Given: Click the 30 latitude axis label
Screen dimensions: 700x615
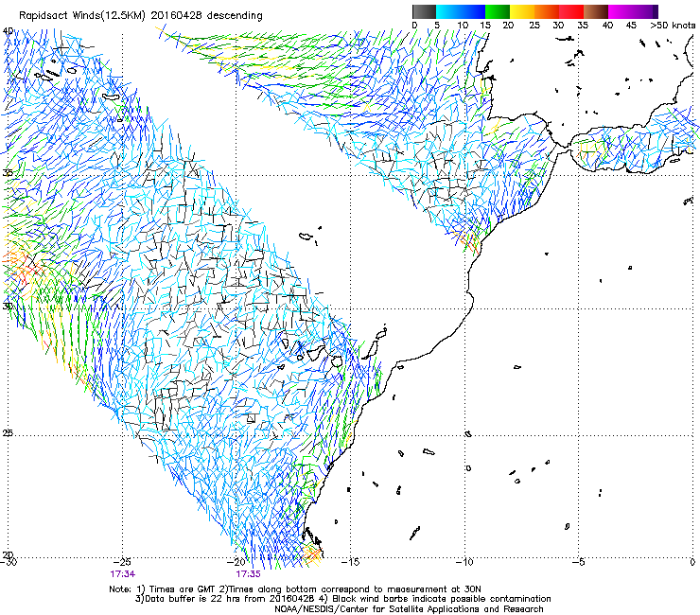Looking at the screenshot, I should pos(8,307).
